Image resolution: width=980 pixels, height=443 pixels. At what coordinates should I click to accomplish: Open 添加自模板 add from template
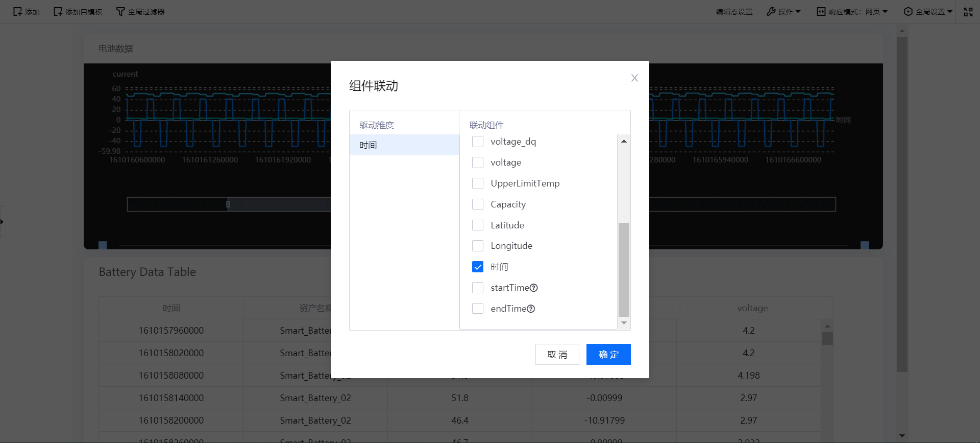click(x=78, y=12)
